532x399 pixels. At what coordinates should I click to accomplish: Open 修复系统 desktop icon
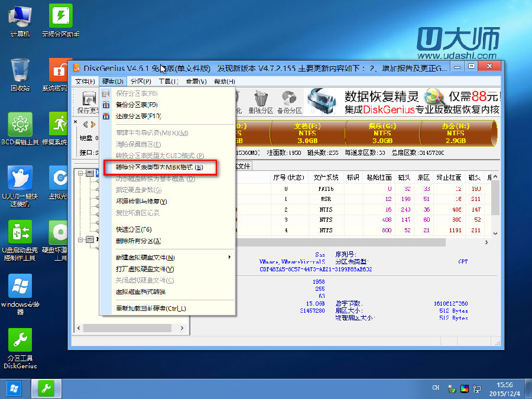(58, 129)
